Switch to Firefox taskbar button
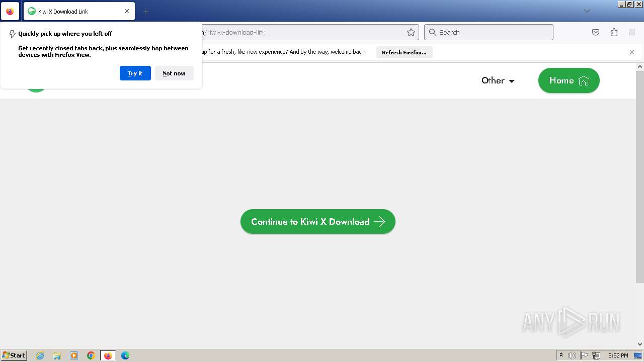644x362 pixels. pyautogui.click(x=108, y=355)
